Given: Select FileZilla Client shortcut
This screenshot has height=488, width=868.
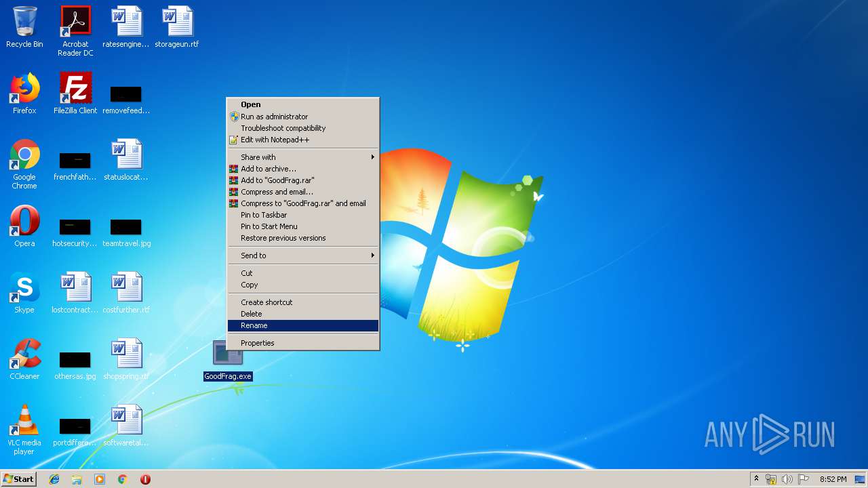Looking at the screenshot, I should point(75,94).
